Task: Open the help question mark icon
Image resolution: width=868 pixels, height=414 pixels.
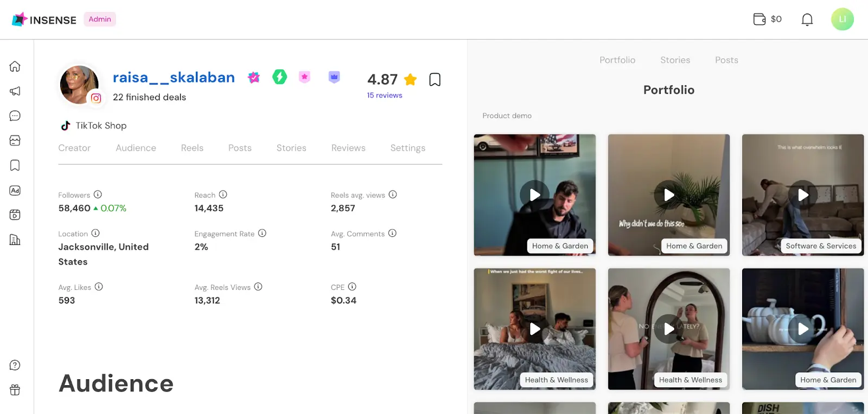Action: [15, 365]
